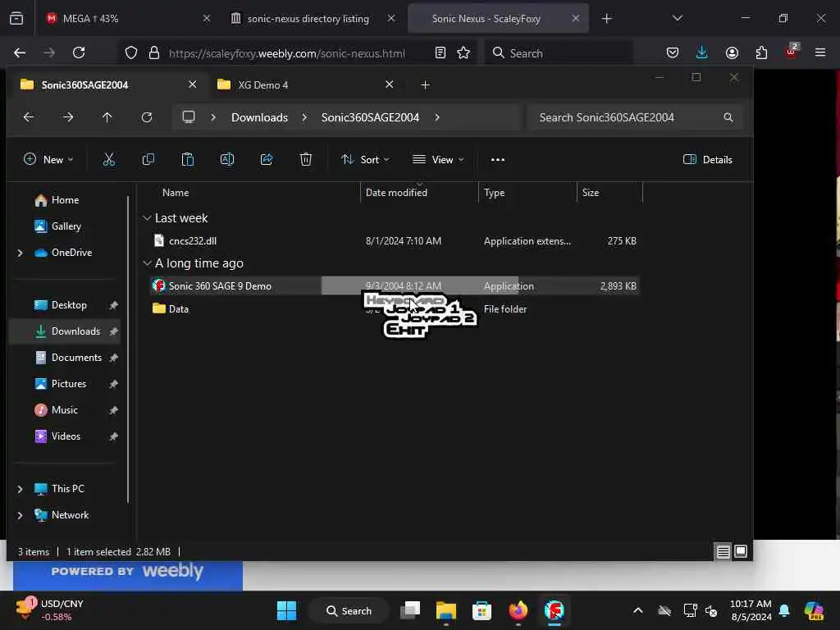
Task: Bookmark this page with the star icon
Action: tap(463, 52)
